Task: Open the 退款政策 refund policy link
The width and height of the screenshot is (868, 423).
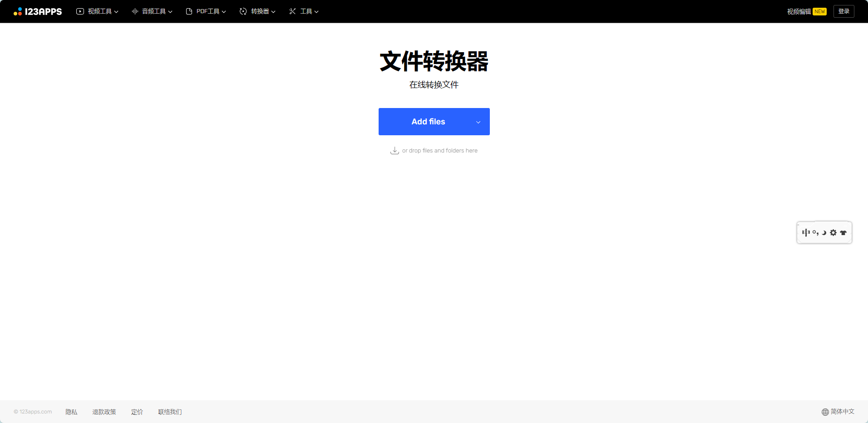Action: pyautogui.click(x=104, y=412)
